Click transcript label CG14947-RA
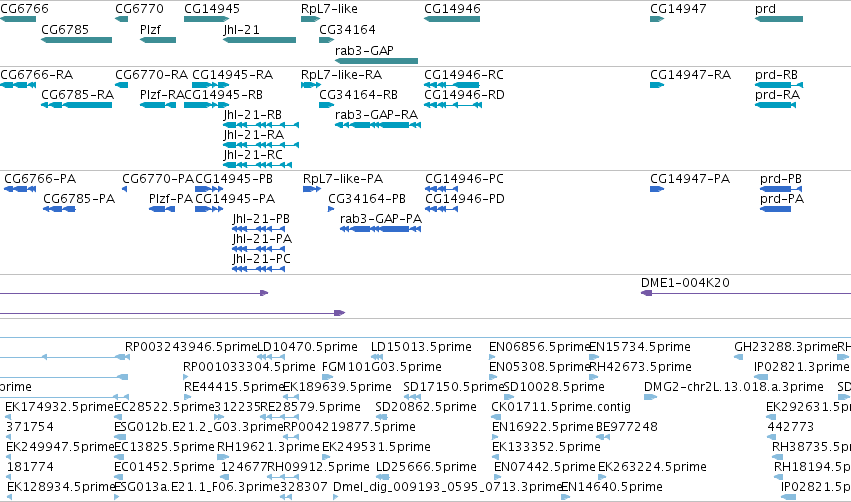The image size is (851, 502). click(691, 74)
